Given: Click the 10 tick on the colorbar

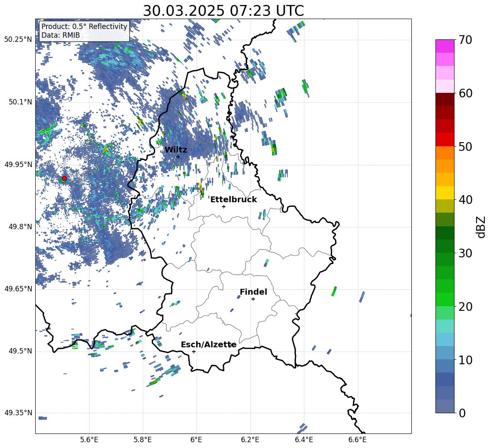Looking at the screenshot, I should (465, 360).
